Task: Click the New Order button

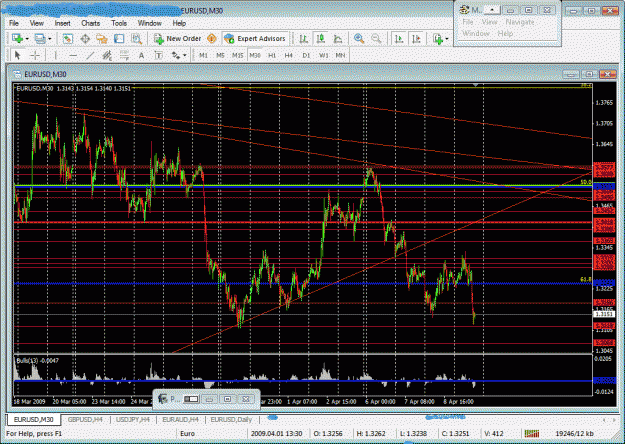Action: click(x=178, y=39)
